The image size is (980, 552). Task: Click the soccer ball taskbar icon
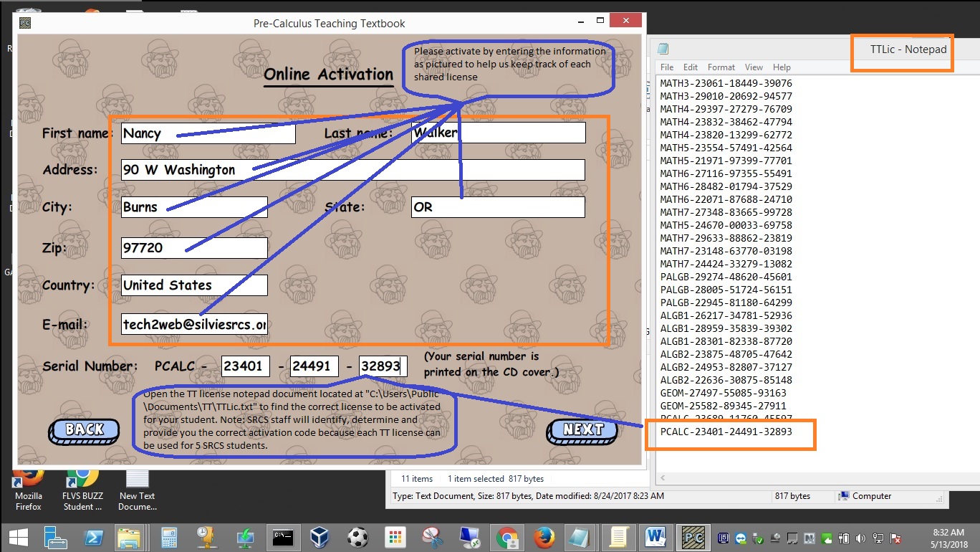357,536
